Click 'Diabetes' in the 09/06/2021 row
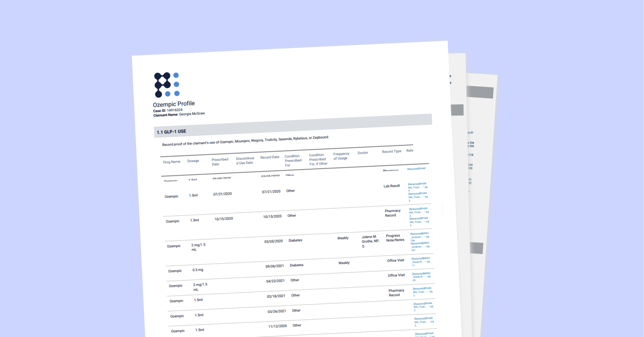 coord(297,265)
